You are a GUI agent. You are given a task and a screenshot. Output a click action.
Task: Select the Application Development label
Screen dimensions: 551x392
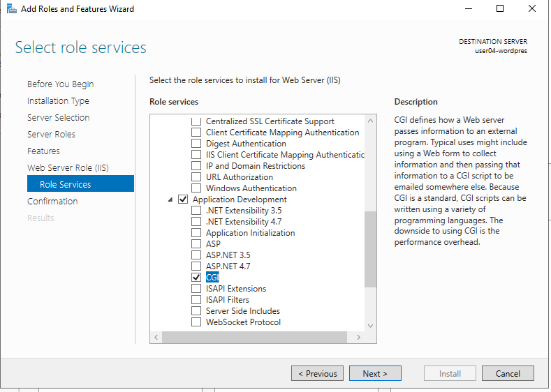click(240, 199)
